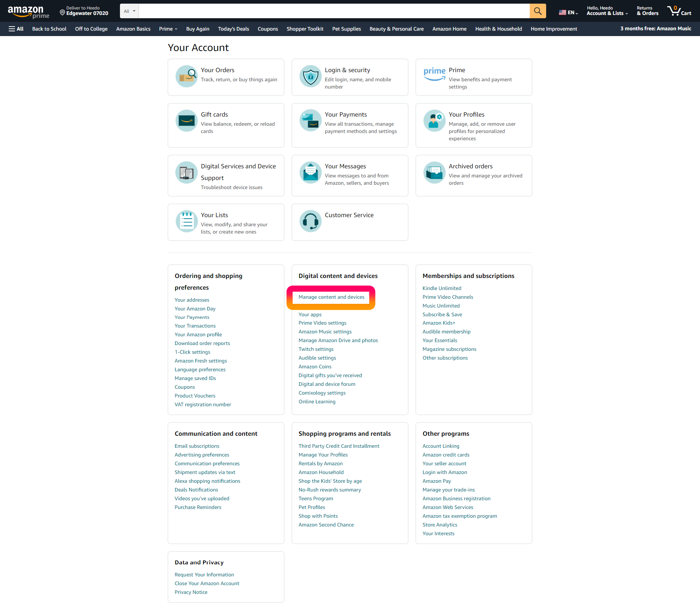The height and width of the screenshot is (611, 700).
Task: Expand the EN language selector
Action: pos(568,12)
